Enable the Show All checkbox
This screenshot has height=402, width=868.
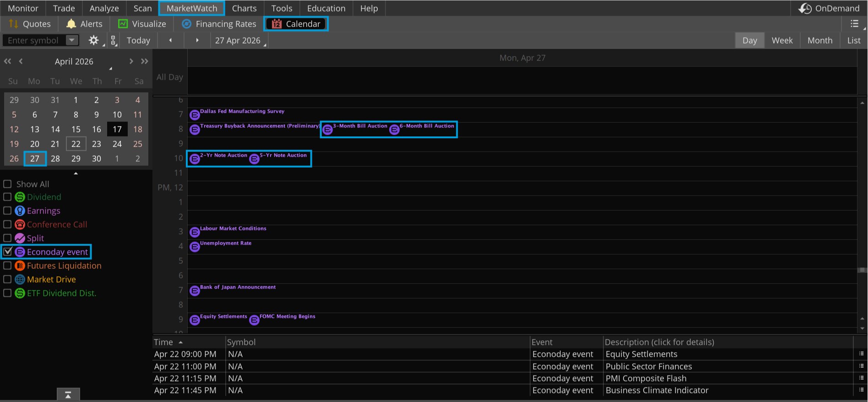point(7,184)
